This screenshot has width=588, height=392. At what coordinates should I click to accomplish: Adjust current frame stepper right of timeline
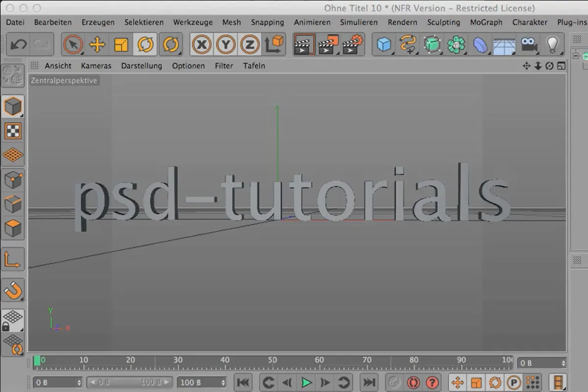point(563,363)
